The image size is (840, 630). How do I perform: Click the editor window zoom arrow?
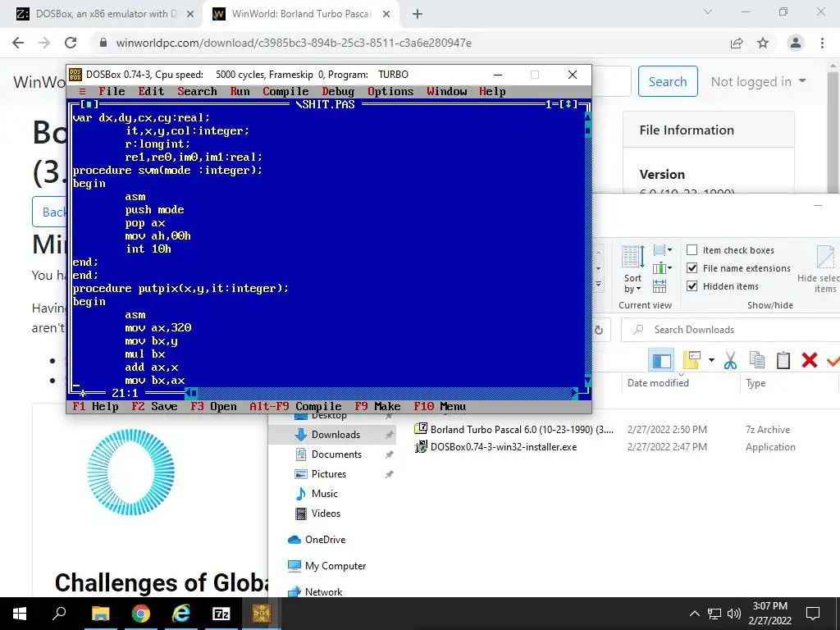568,104
